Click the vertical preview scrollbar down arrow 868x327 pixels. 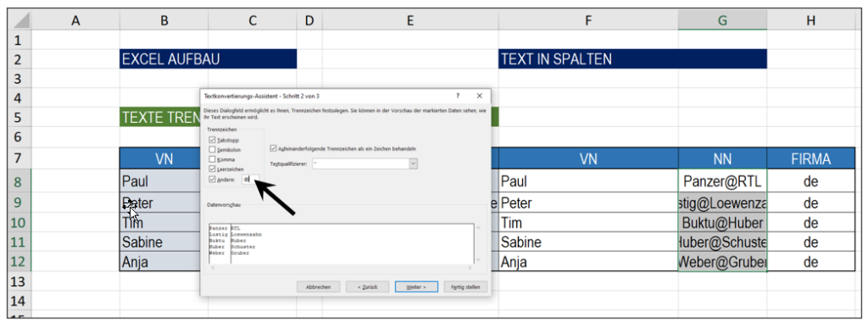478,259
